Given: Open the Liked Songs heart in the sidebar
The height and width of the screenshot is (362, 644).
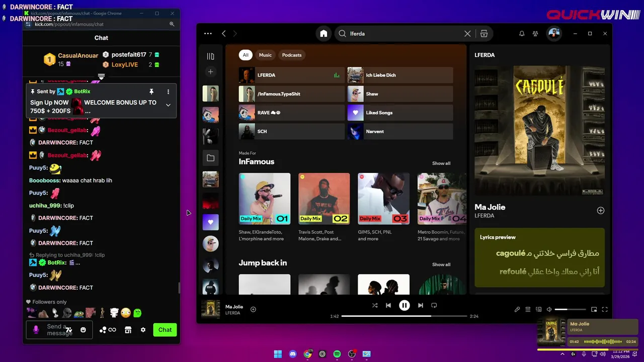Looking at the screenshot, I should point(210,222).
